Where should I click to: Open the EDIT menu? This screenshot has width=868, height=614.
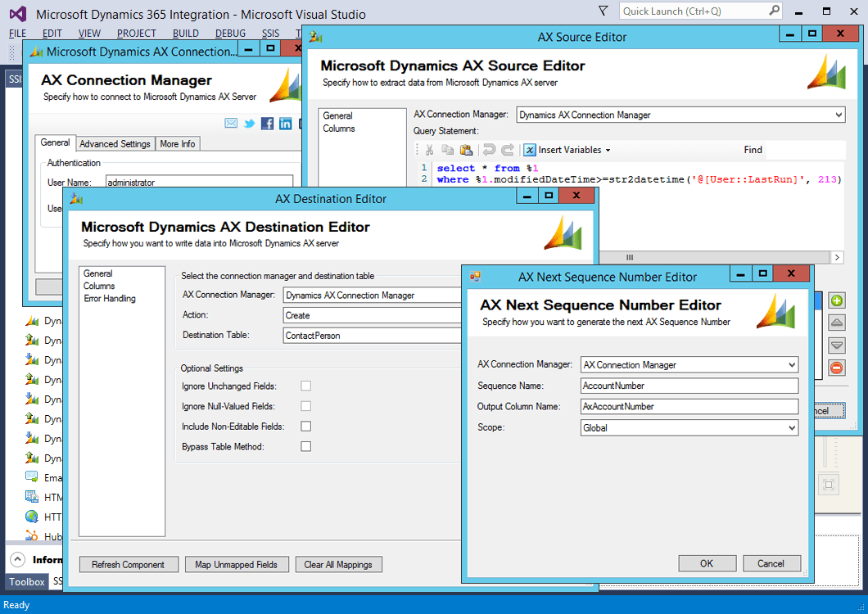tap(52, 34)
